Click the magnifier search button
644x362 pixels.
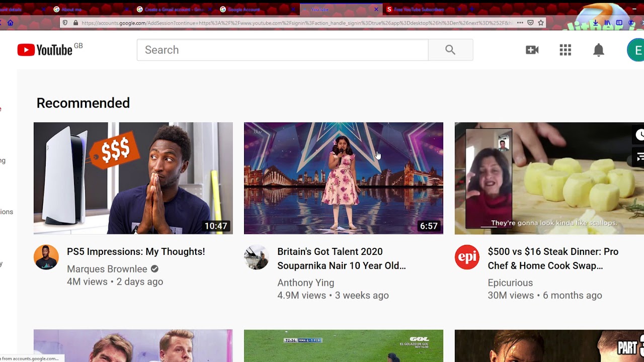point(450,50)
